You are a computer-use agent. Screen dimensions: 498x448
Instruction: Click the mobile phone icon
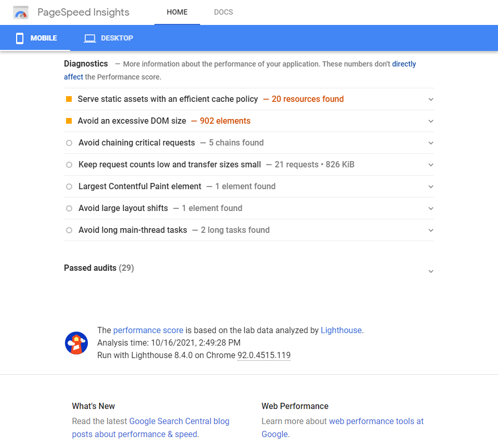pos(20,38)
